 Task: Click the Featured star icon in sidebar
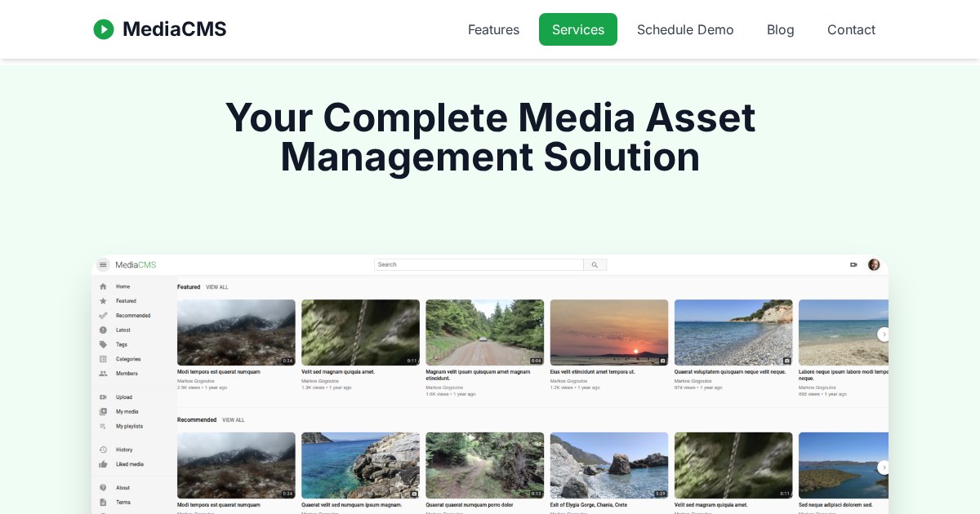coord(103,301)
